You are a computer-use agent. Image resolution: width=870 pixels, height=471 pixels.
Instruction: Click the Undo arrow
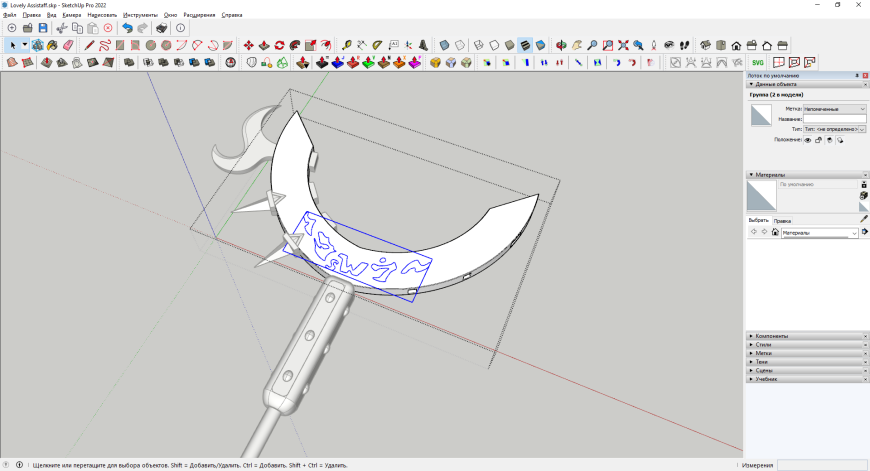tap(128, 28)
